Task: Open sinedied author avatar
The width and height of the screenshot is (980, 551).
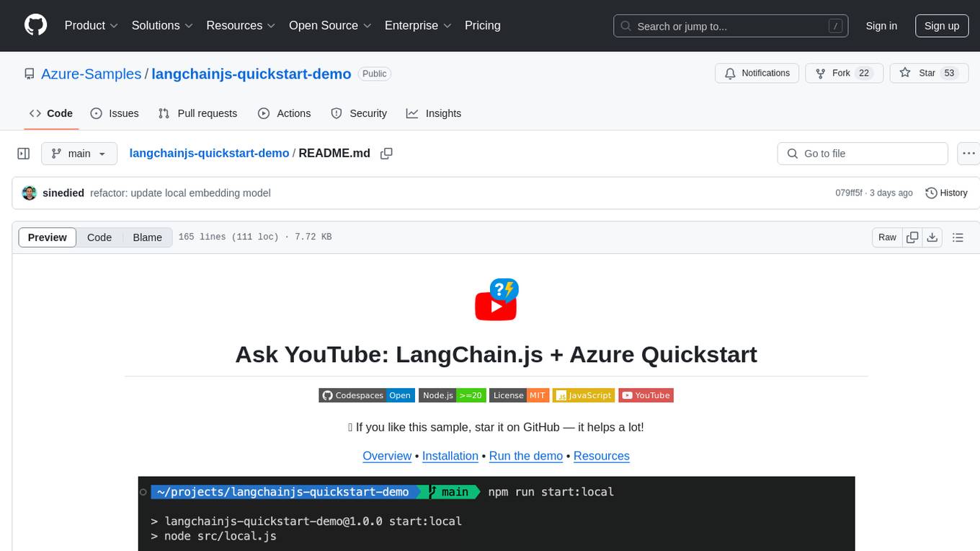Action: coord(30,193)
